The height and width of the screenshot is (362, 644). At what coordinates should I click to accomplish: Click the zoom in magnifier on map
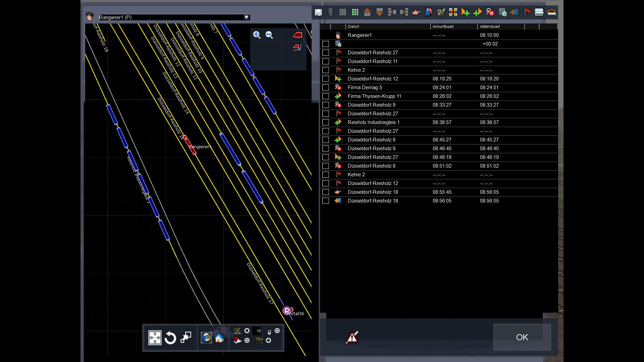tap(257, 35)
